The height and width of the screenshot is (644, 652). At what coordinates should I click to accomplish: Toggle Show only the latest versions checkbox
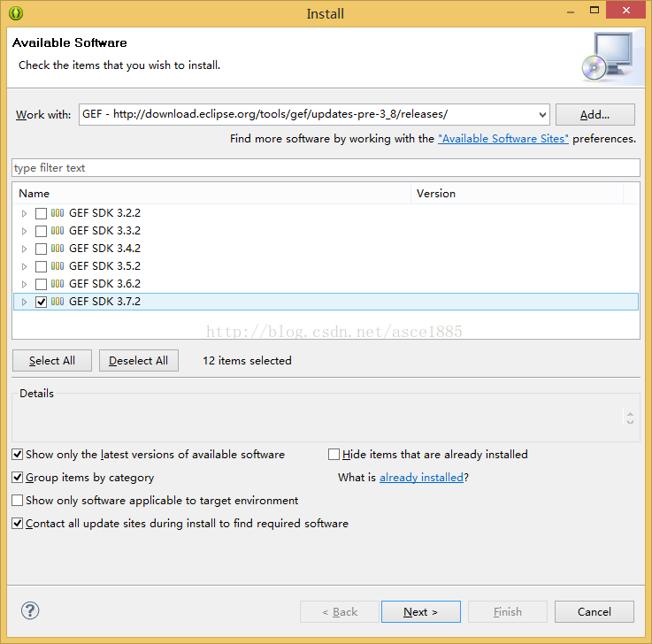pyautogui.click(x=17, y=455)
